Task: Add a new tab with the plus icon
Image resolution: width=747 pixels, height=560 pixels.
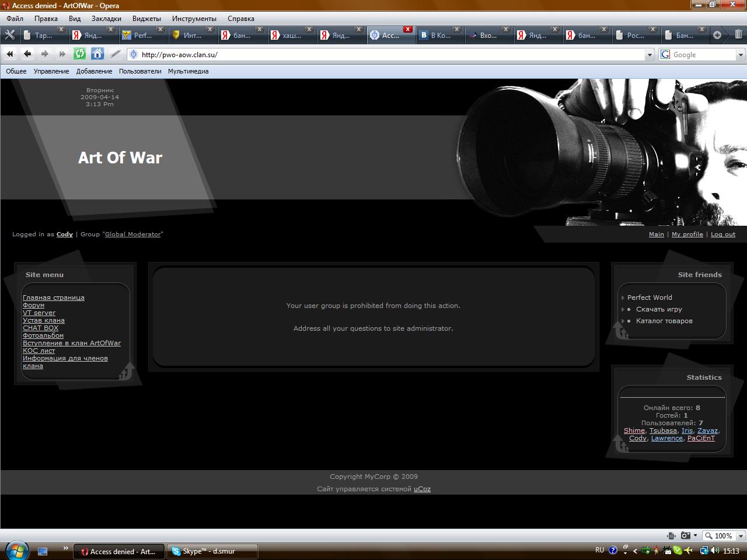Action: [717, 35]
